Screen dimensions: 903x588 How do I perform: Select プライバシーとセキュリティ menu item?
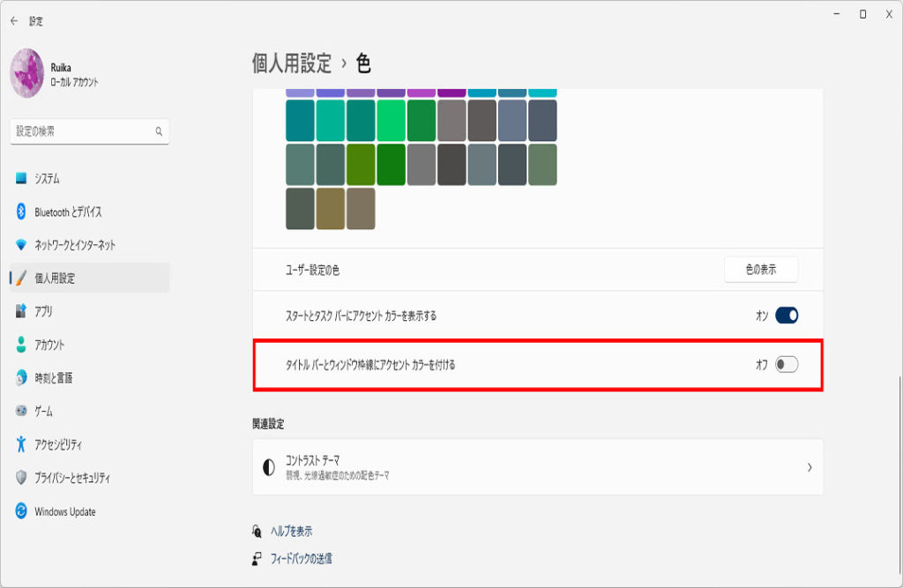(72, 478)
